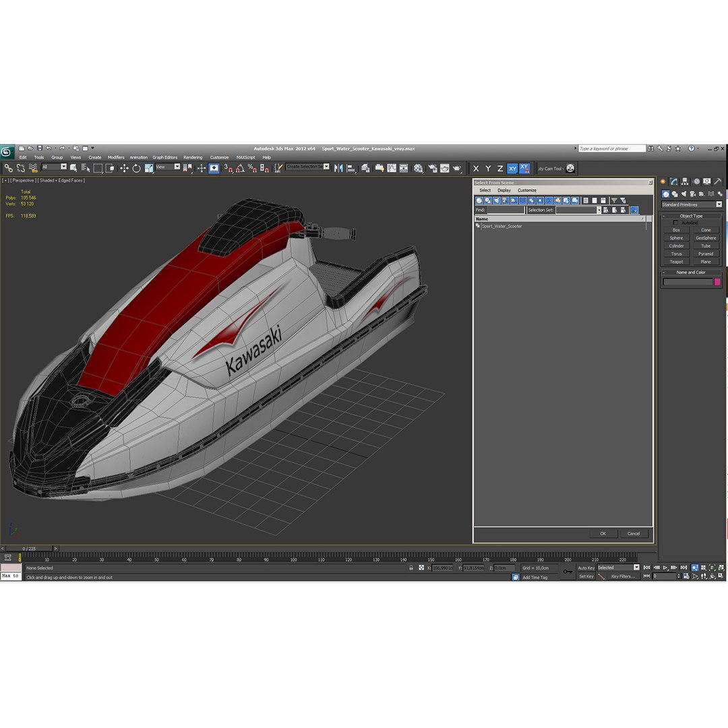Click the Find input field in dialog

click(x=505, y=210)
